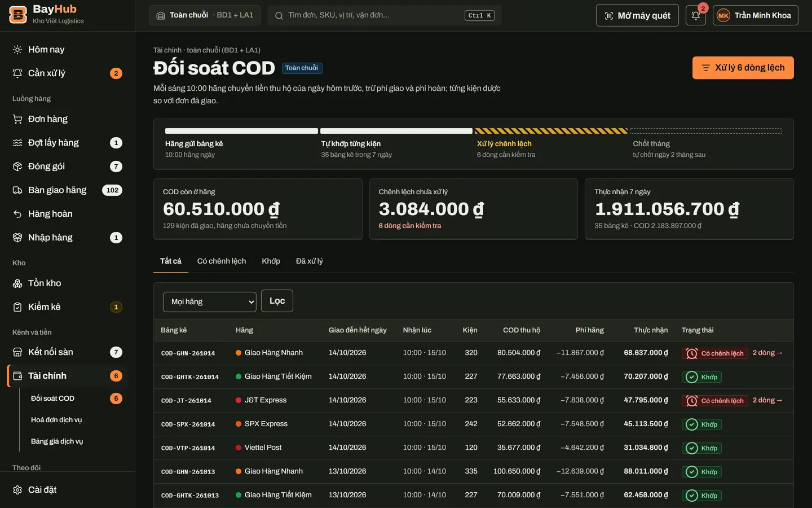Screen dimensions: 812x508
Task: Open 2 dòng link for COD-GHN-261014
Action: pyautogui.click(x=767, y=353)
